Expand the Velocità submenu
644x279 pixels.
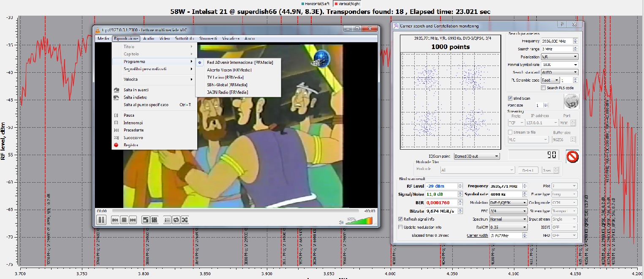(x=154, y=79)
